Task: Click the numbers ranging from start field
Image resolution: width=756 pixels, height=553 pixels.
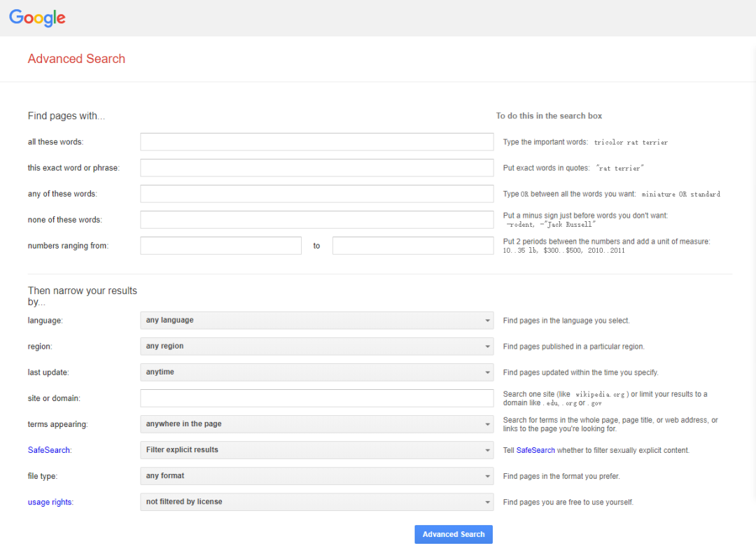Action: tap(220, 246)
